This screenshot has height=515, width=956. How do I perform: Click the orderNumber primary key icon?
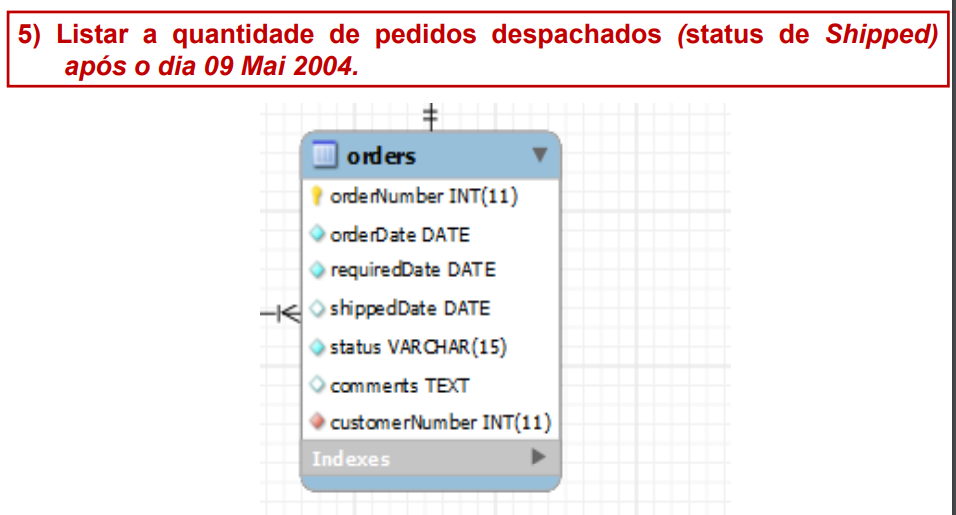(316, 196)
